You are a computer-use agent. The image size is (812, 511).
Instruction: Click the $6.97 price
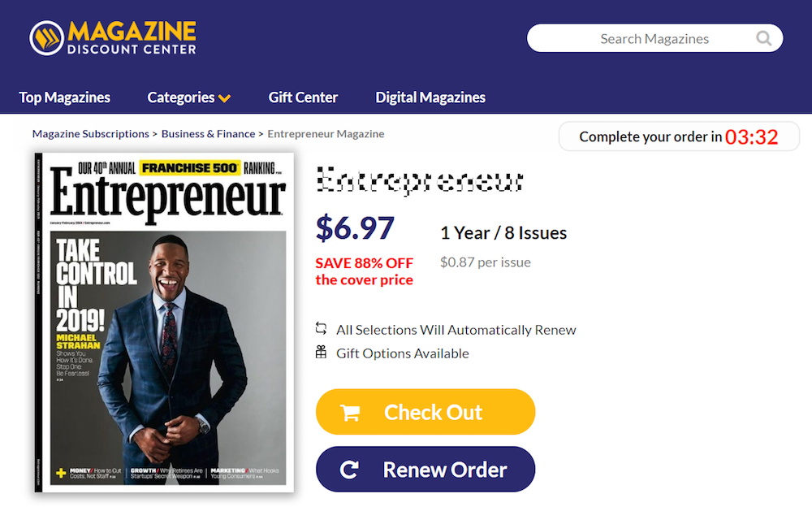tap(355, 228)
